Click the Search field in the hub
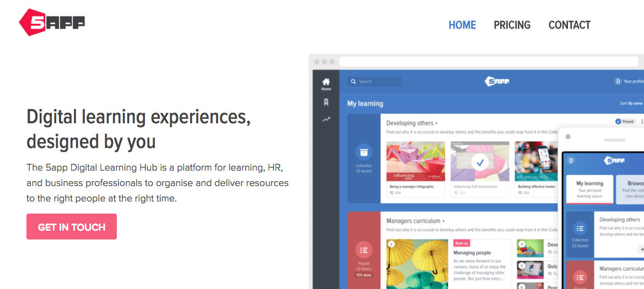 tap(374, 81)
